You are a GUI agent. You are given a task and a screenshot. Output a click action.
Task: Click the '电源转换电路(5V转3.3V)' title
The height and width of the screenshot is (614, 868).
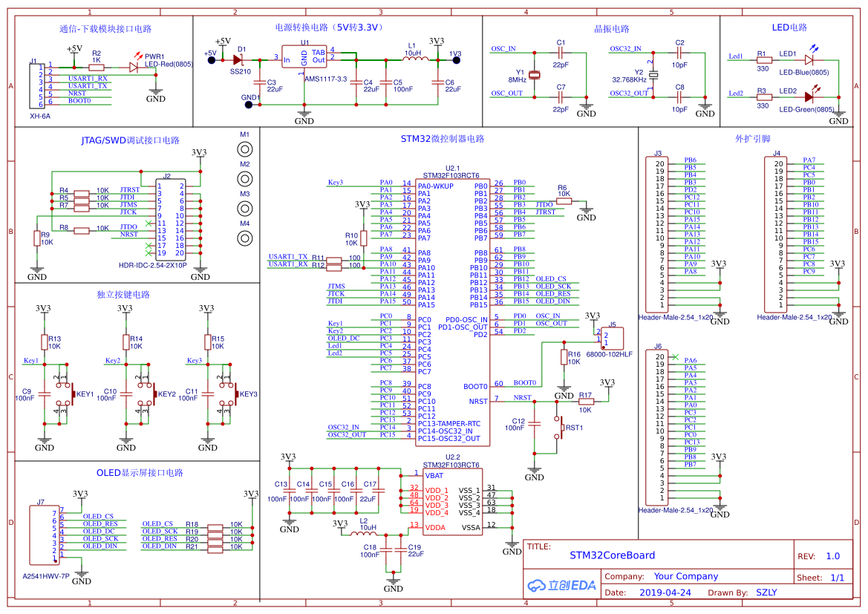click(330, 27)
